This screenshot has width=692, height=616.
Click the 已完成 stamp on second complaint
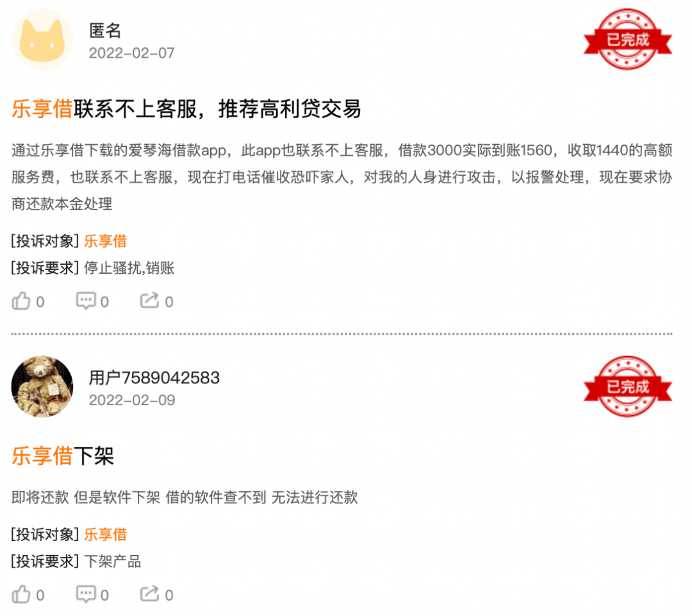pos(627,387)
